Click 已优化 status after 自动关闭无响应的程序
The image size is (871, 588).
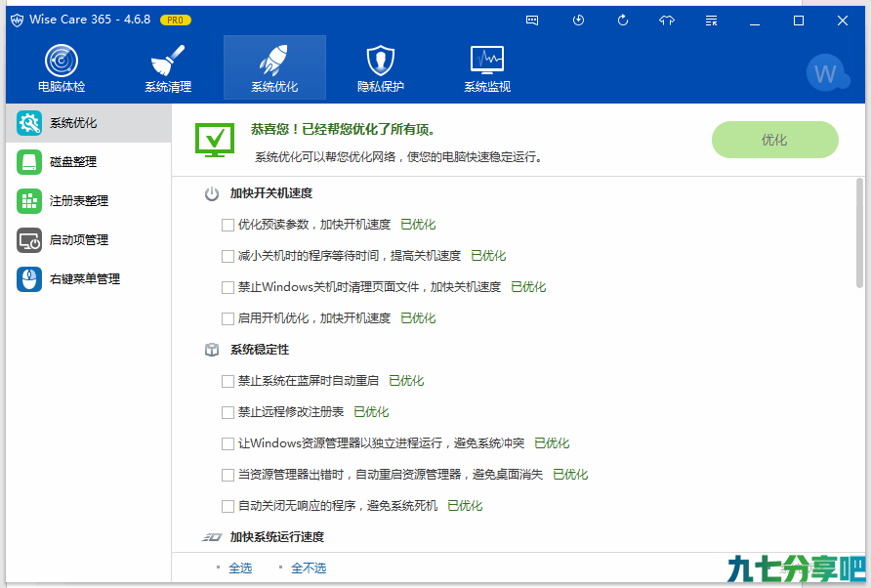pos(465,506)
